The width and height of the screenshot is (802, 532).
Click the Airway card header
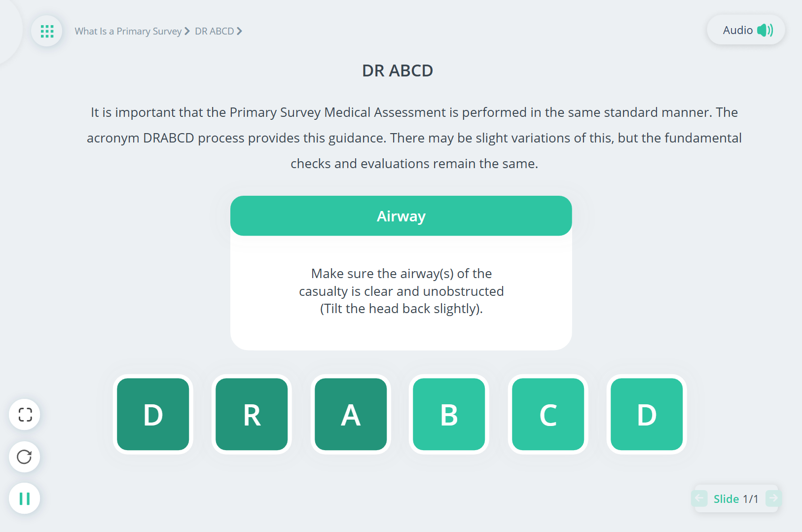(401, 216)
